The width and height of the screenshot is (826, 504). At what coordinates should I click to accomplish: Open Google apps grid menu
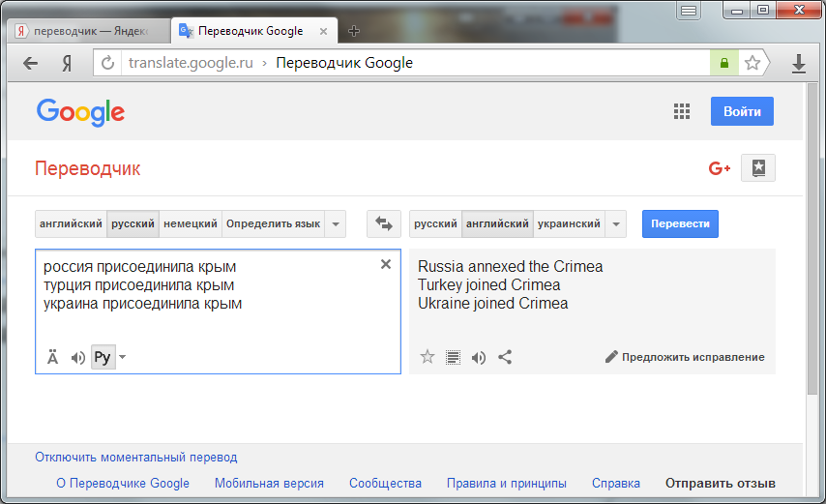tap(682, 111)
